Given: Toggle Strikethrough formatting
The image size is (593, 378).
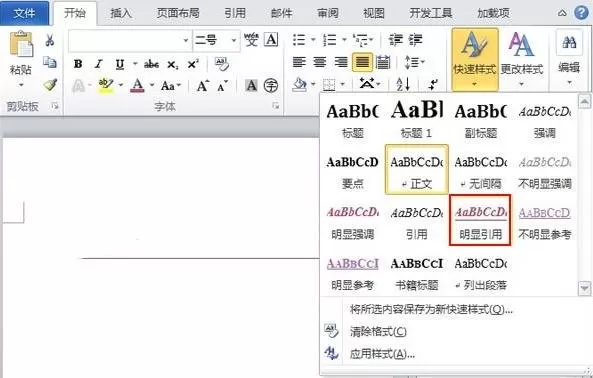Looking at the screenshot, I should point(151,64).
